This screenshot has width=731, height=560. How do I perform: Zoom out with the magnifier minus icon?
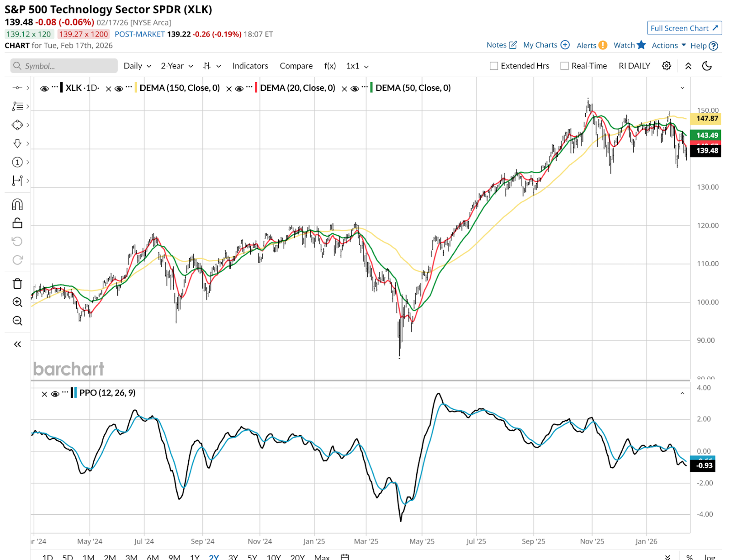click(x=17, y=321)
